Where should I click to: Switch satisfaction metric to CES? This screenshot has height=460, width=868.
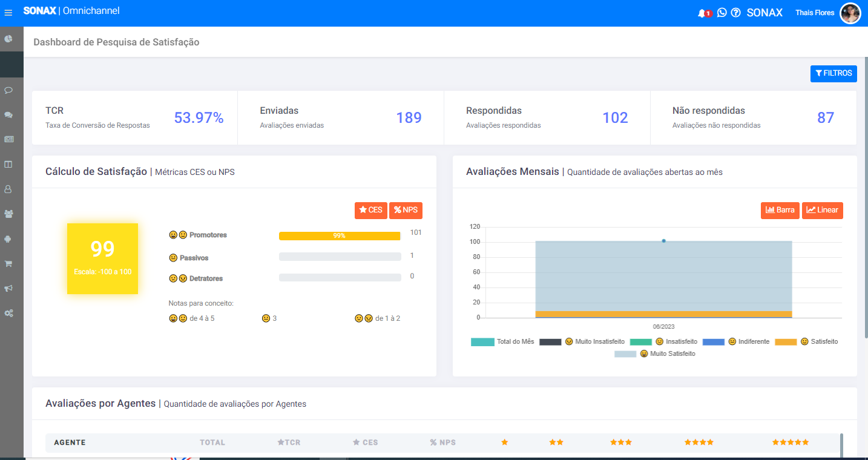pyautogui.click(x=370, y=210)
